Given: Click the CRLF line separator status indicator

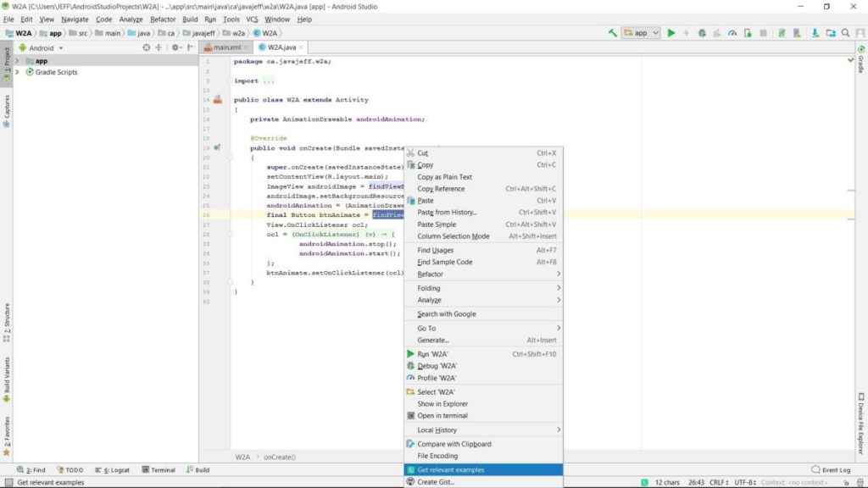Looking at the screenshot, I should (719, 482).
